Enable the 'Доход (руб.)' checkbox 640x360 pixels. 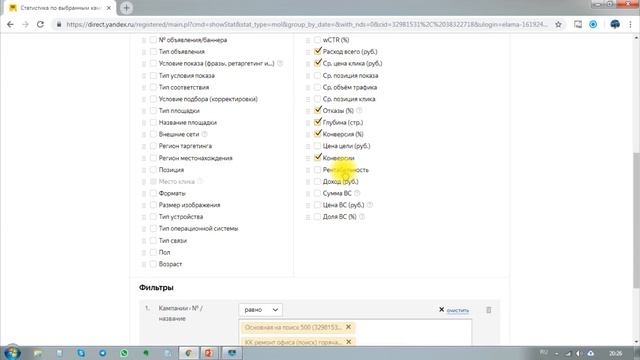pos(318,181)
